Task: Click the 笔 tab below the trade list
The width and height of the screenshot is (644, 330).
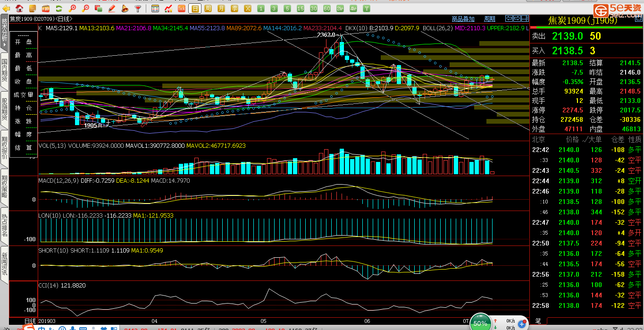Action: click(x=538, y=321)
